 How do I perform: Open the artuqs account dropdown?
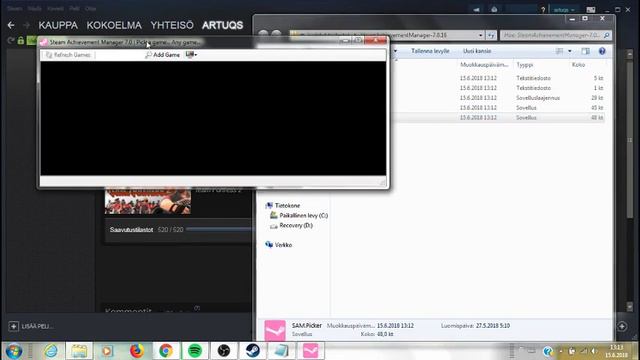click(x=564, y=9)
